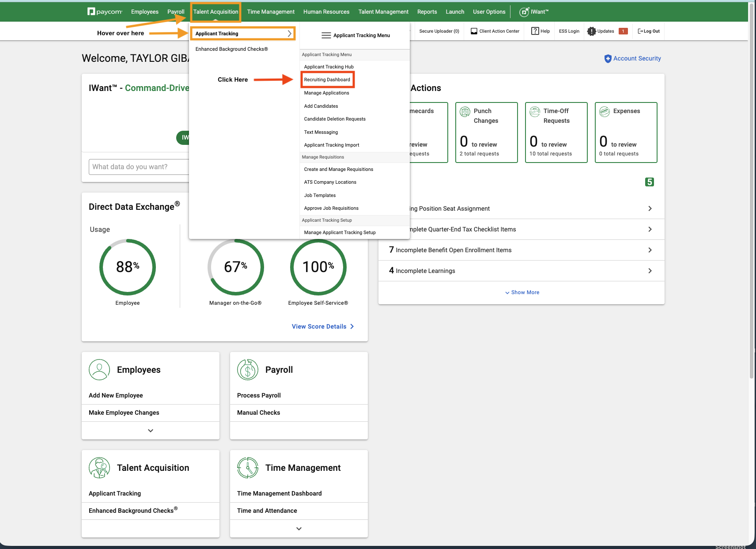Select Recruiting Dashboard from the menu
This screenshot has height=549, width=756.
click(327, 80)
